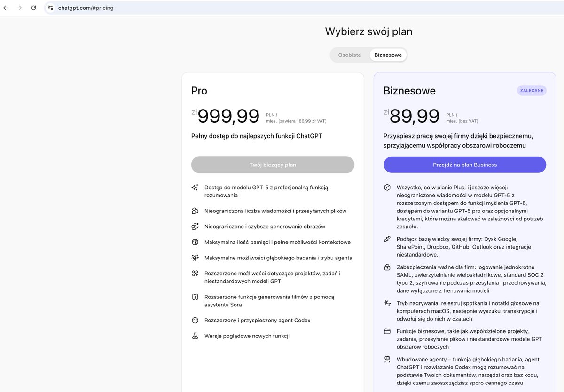Image resolution: width=564 pixels, height=392 pixels.
Task: Click 'Maksymalne możliwości głębokiego badania' text
Action: pyautogui.click(x=278, y=258)
